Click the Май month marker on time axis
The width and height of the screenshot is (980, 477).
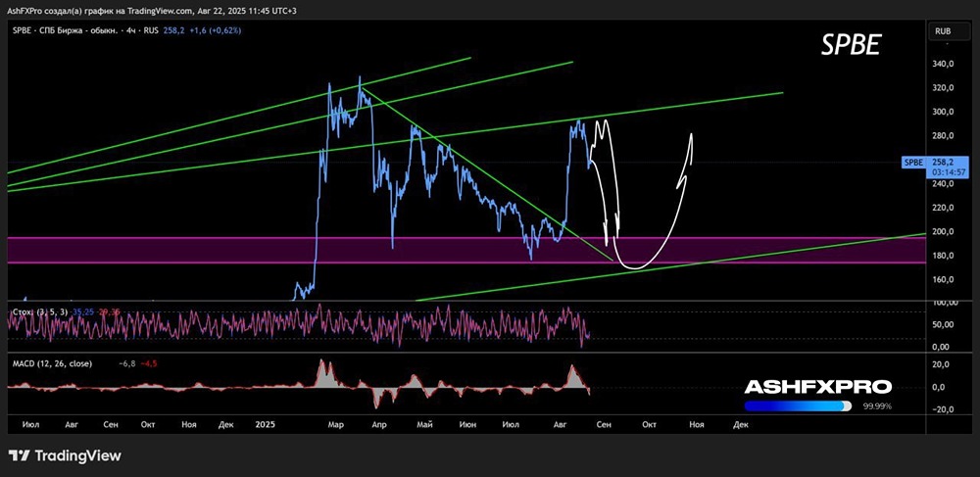click(x=425, y=424)
